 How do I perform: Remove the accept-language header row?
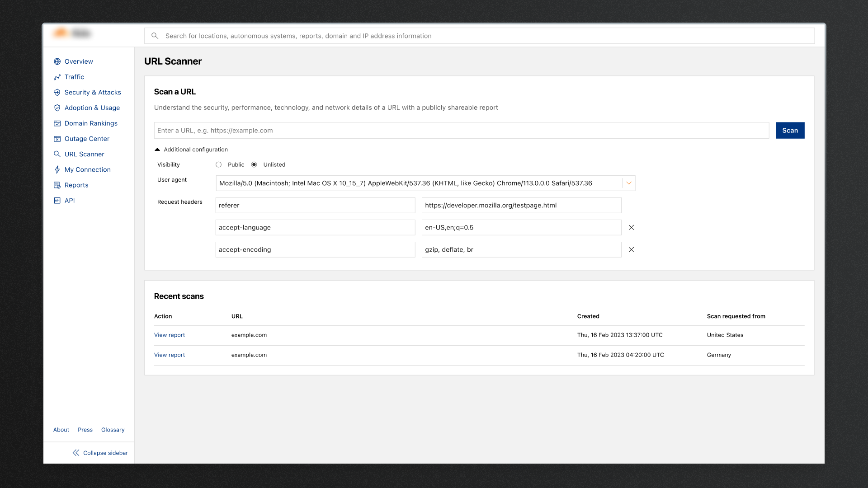631,228
